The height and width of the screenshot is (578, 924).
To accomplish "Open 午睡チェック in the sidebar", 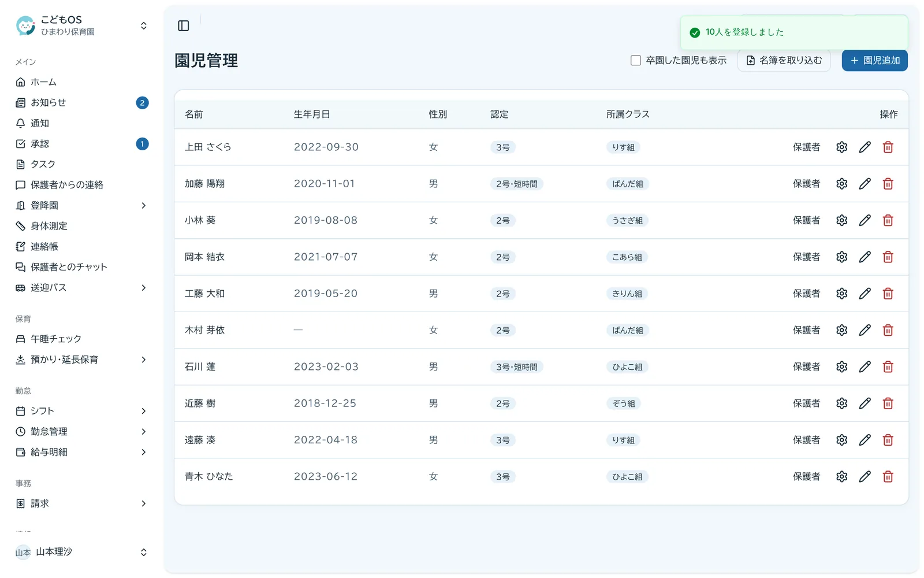I will click(82, 339).
